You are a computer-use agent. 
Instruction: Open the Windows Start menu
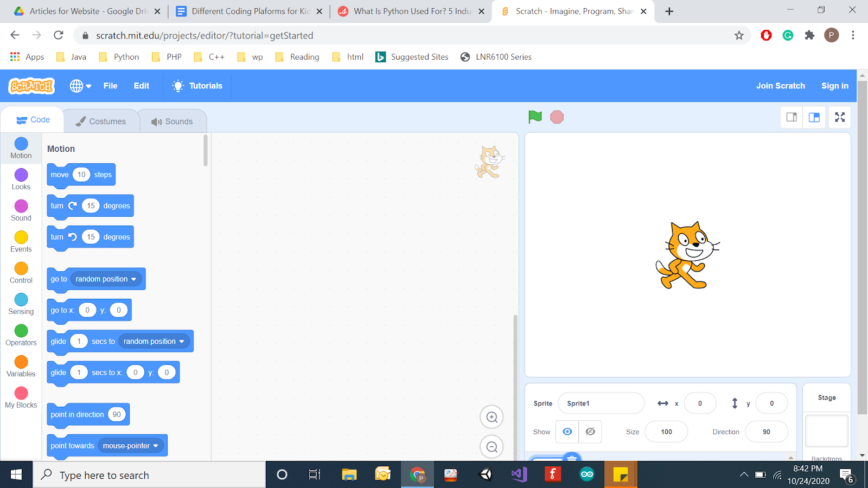pyautogui.click(x=16, y=475)
